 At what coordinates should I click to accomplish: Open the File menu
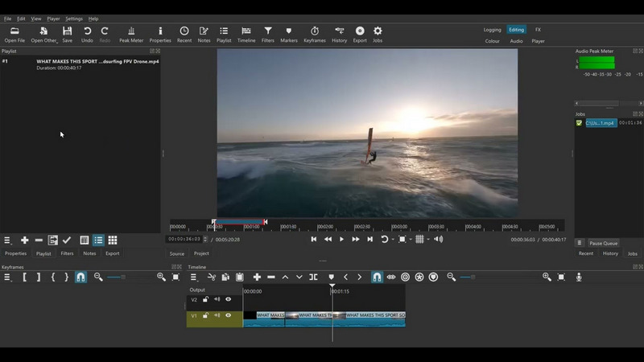[7, 19]
